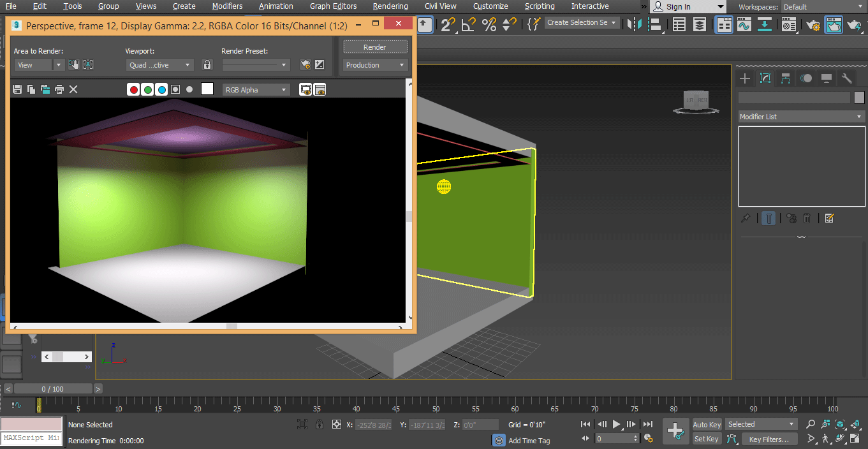Open the Mirror tool in main toolbar
This screenshot has width=868, height=449.
634,25
